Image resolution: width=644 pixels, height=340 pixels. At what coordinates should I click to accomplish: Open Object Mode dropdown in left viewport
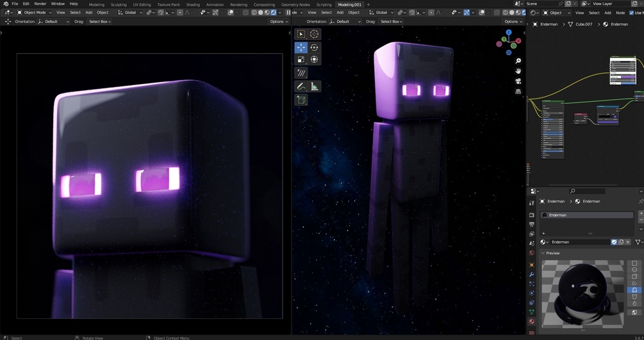(x=35, y=13)
